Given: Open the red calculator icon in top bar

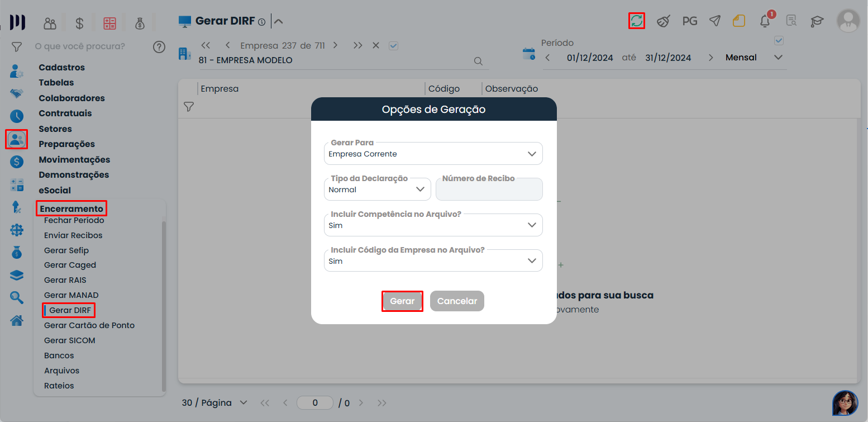Looking at the screenshot, I should 109,23.
